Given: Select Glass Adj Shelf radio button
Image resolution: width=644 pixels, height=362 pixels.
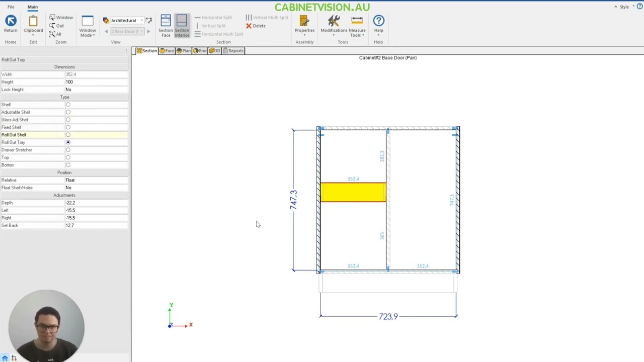Looking at the screenshot, I should point(68,120).
